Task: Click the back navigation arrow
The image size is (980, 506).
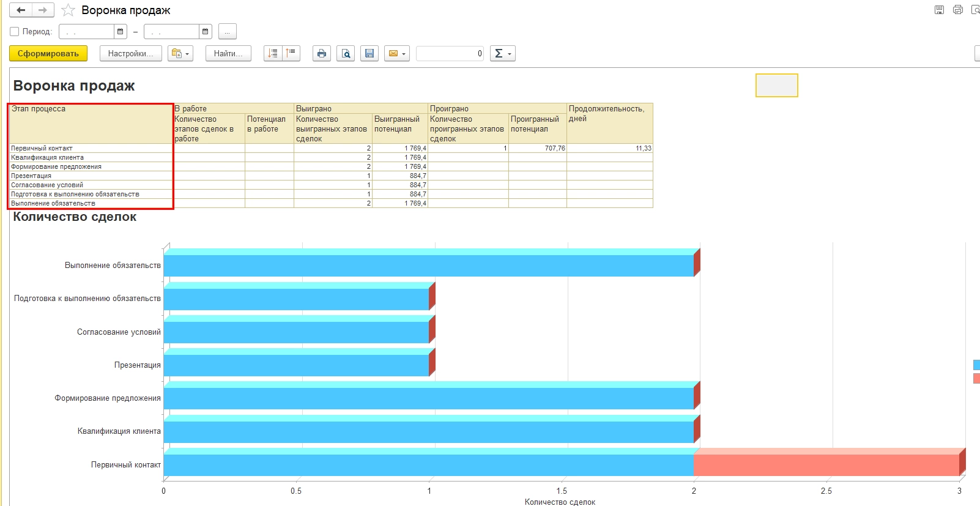Action: (21, 10)
